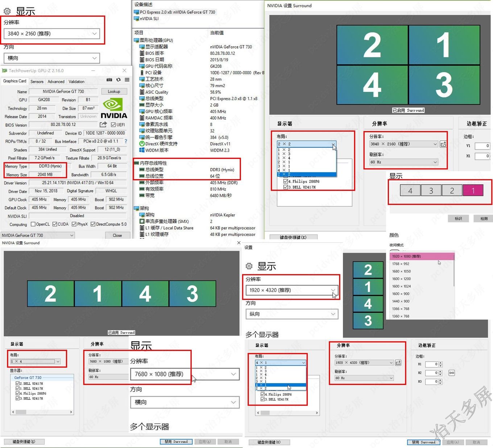Click the Bus Interface question mark icon
493x448 pixels.
point(126,141)
